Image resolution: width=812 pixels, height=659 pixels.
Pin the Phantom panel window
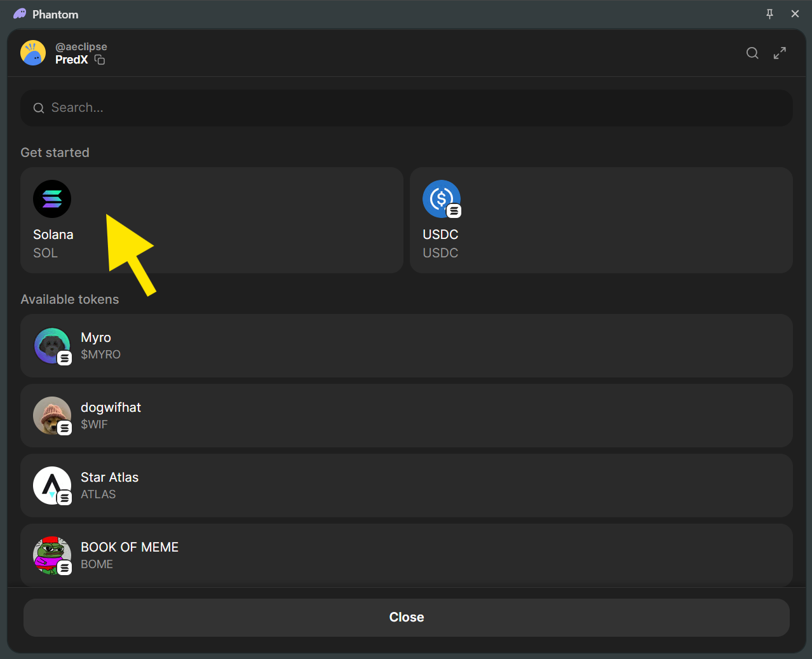click(769, 14)
